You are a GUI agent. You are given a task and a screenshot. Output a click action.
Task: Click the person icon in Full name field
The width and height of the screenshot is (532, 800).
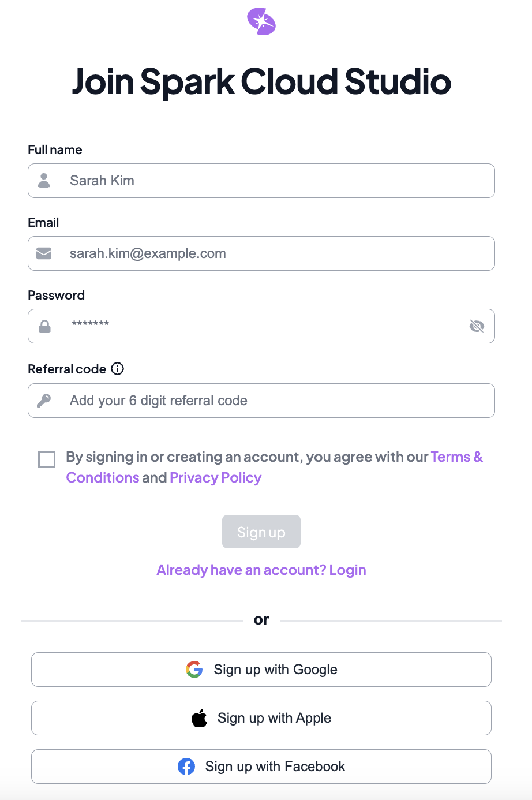[x=43, y=180]
